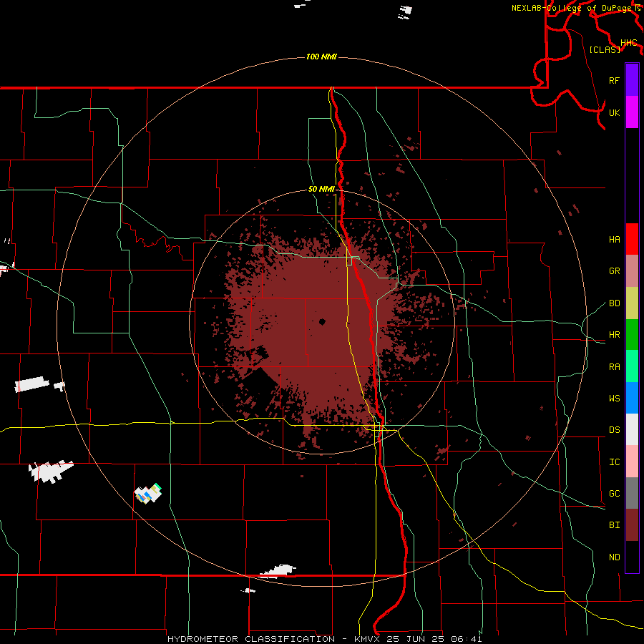Viewport: 644px width, 644px height.
Task: Click the HA legend label text
Action: pyautogui.click(x=614, y=239)
